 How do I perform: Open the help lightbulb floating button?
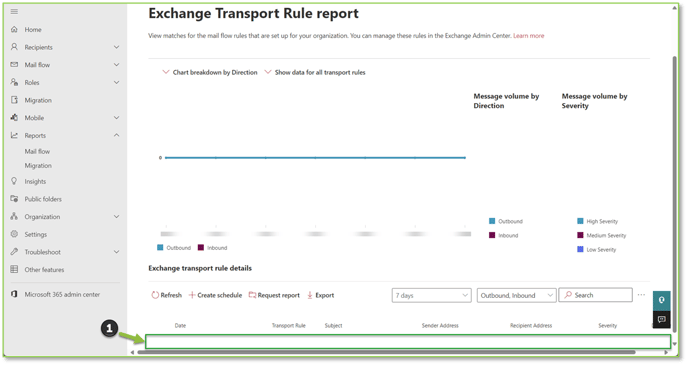click(662, 300)
